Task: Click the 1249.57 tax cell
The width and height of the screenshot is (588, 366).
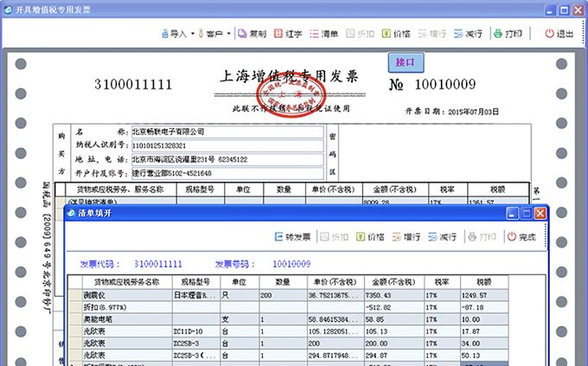Action: point(484,295)
